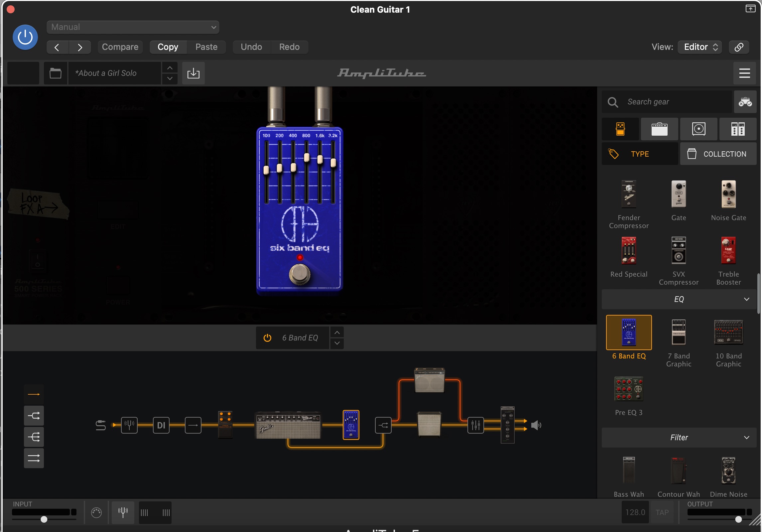
Task: Click the output speaker icon
Action: click(536, 425)
